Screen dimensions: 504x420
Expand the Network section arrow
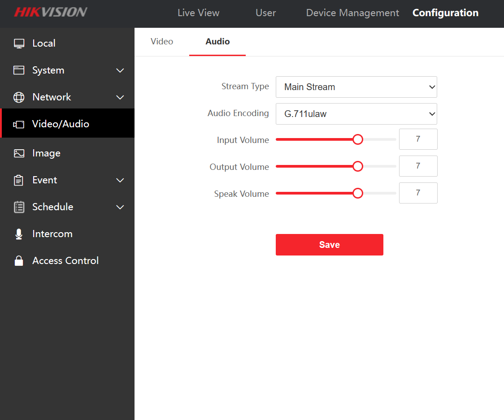click(x=120, y=97)
